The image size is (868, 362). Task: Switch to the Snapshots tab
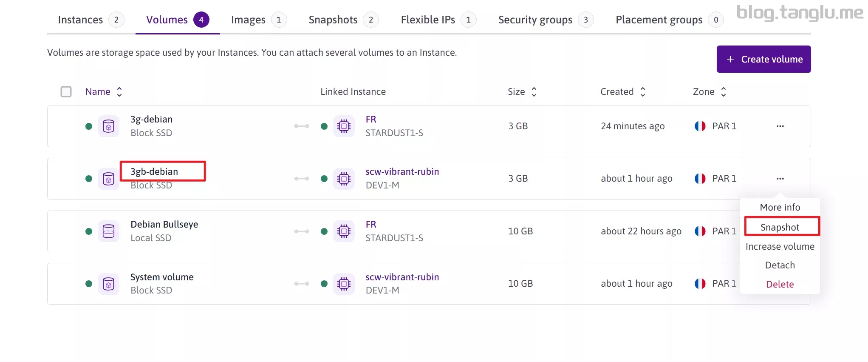point(333,20)
